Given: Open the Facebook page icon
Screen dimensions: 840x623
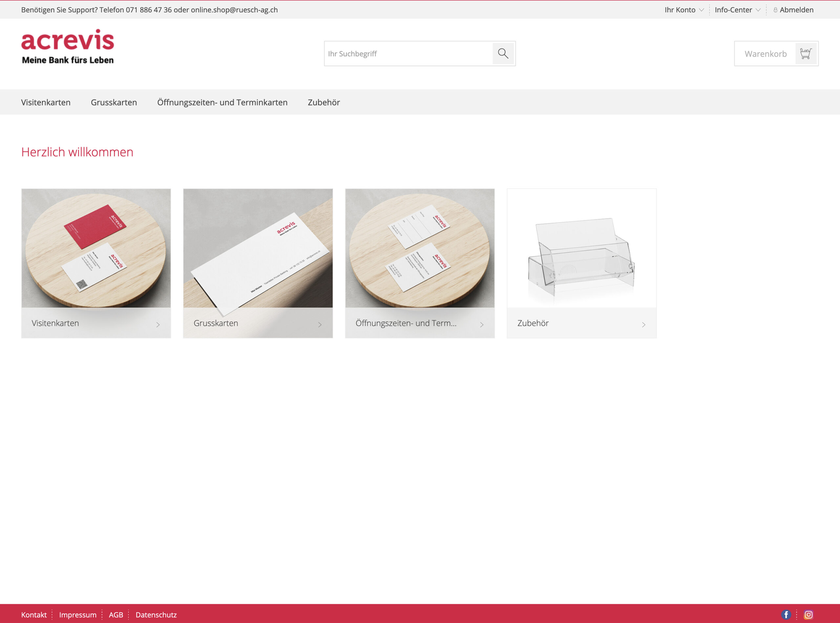Looking at the screenshot, I should pos(786,614).
